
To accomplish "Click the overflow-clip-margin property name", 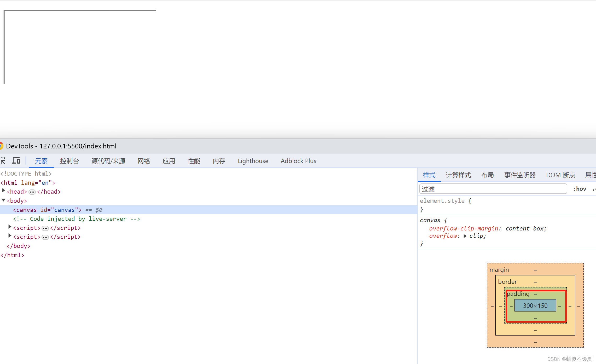I will (x=464, y=228).
